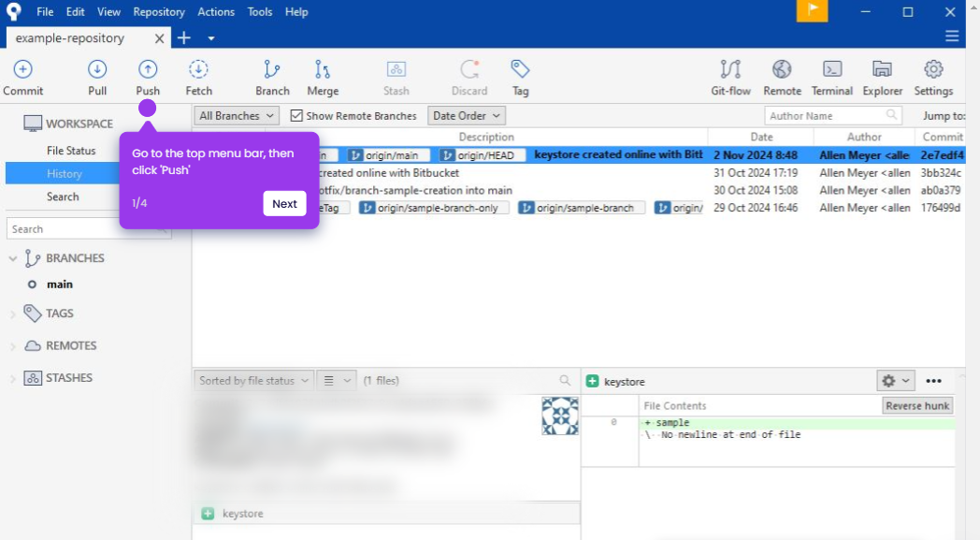Viewport: 980px width, 540px height.
Task: Select the main branch
Action: [59, 285]
